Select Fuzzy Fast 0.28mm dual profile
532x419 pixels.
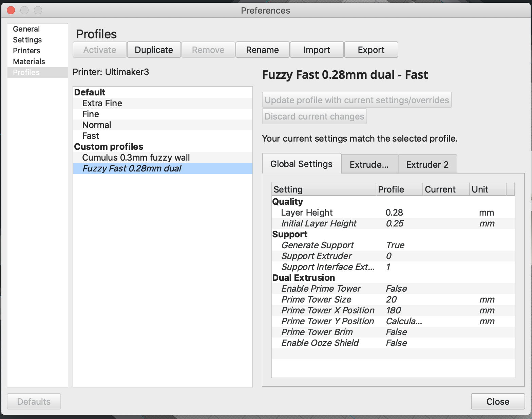coord(163,168)
